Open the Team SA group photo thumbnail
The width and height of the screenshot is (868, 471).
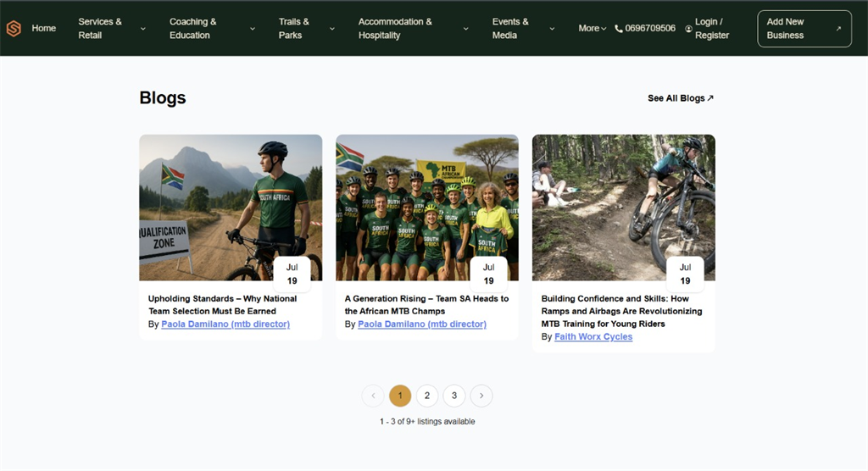[426, 207]
